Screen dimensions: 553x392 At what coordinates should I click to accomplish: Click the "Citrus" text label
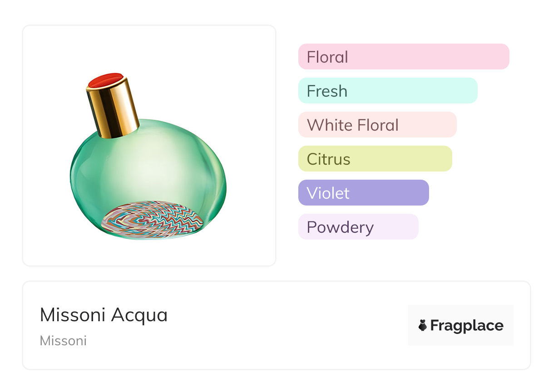[x=329, y=159]
